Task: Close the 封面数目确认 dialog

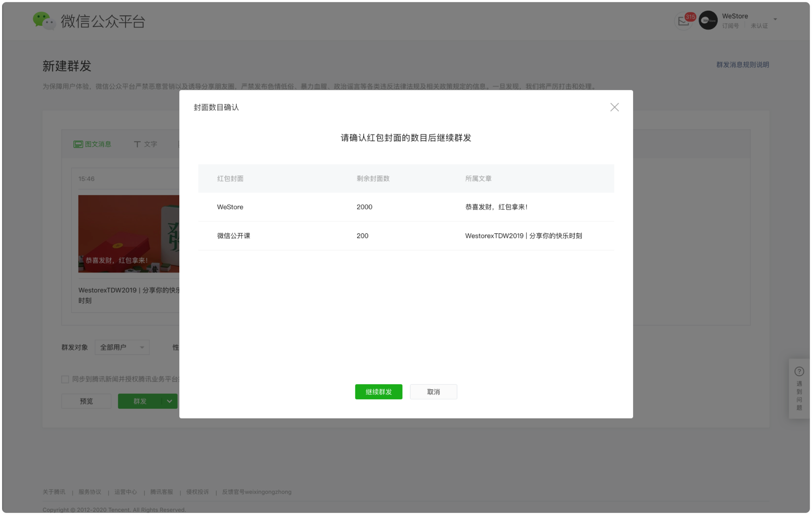Action: pos(614,107)
